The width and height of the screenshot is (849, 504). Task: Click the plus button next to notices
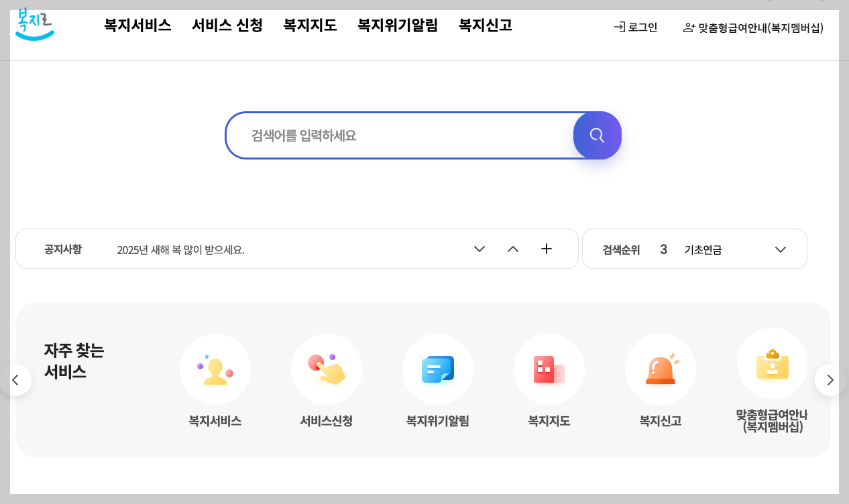click(546, 249)
